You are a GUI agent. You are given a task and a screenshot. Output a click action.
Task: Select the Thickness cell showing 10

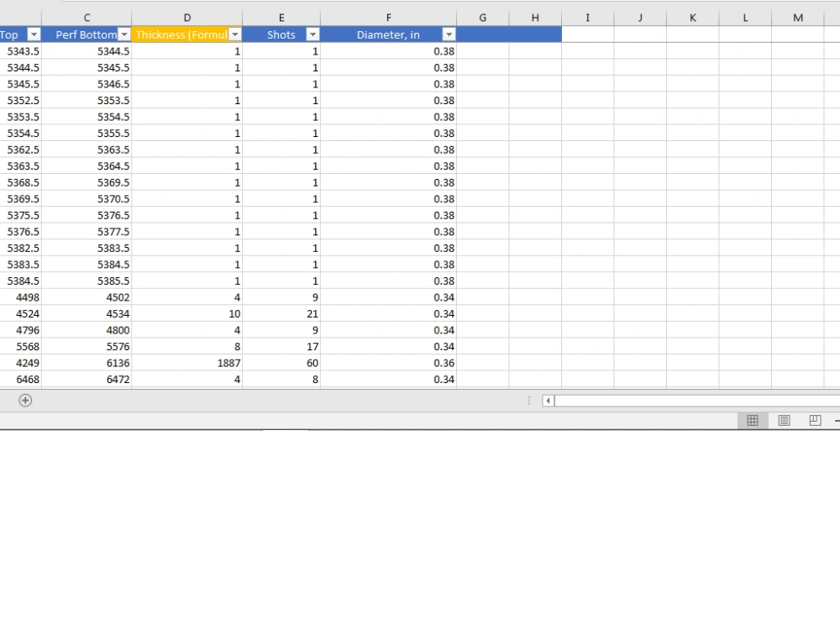point(187,314)
